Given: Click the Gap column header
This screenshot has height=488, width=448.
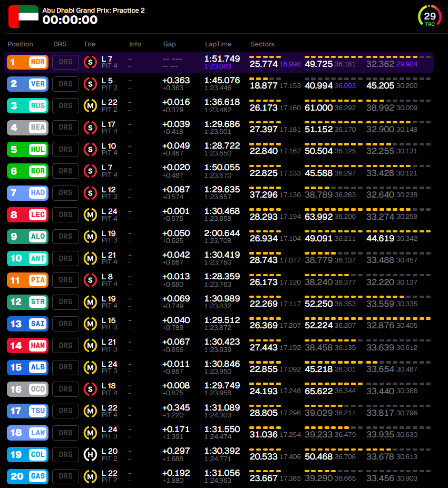Looking at the screenshot, I should click(170, 44).
